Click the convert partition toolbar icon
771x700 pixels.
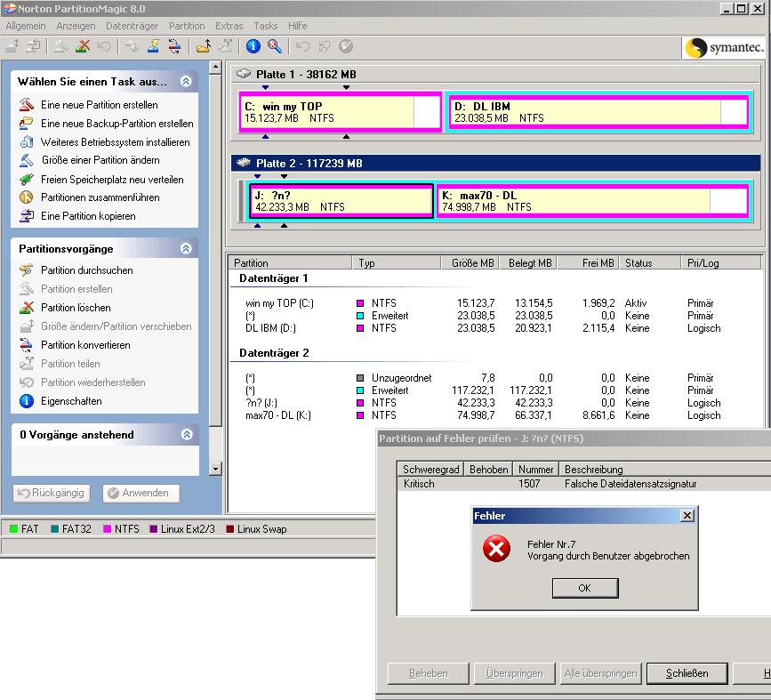[x=174, y=46]
